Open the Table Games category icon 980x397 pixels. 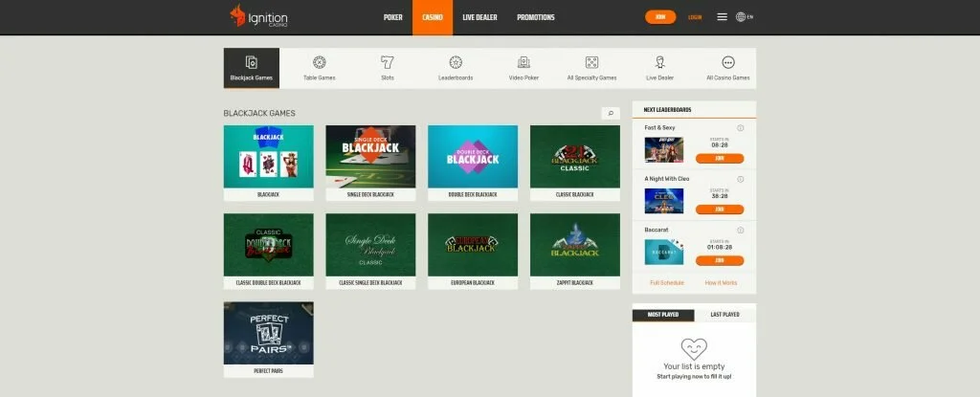pos(319,62)
